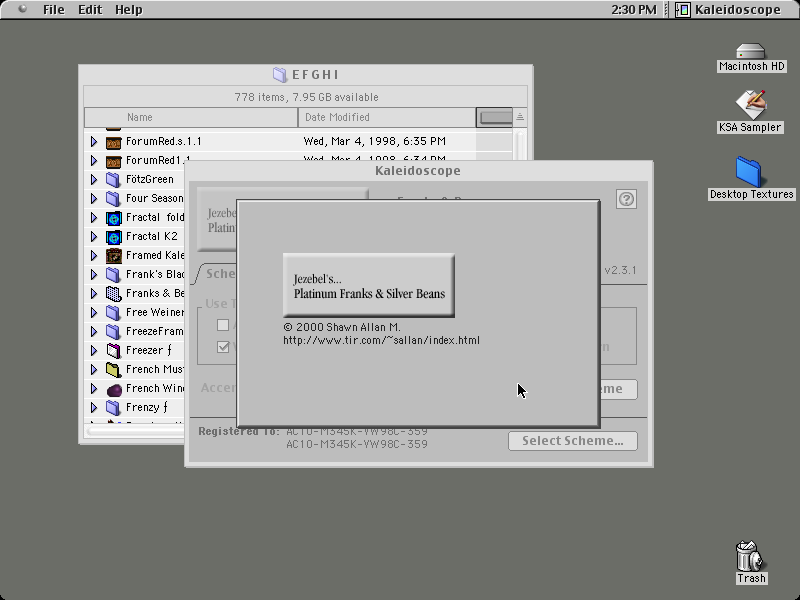
Task: Open the Edit menu
Action: point(90,9)
